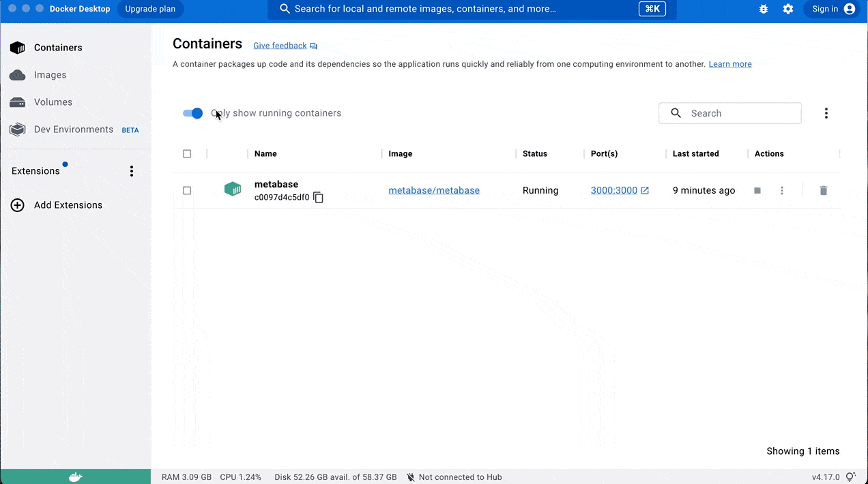Image resolution: width=868 pixels, height=484 pixels.
Task: Open the metabase/metabase image link
Action: (434, 191)
